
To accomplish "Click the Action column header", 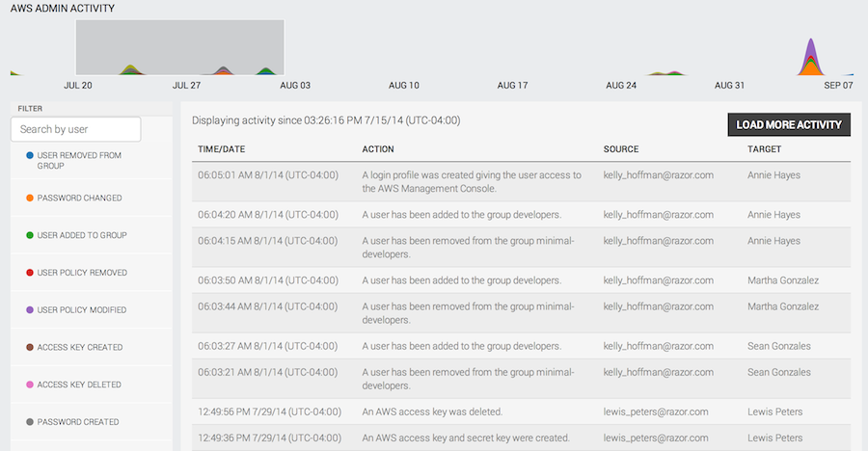I will [378, 149].
